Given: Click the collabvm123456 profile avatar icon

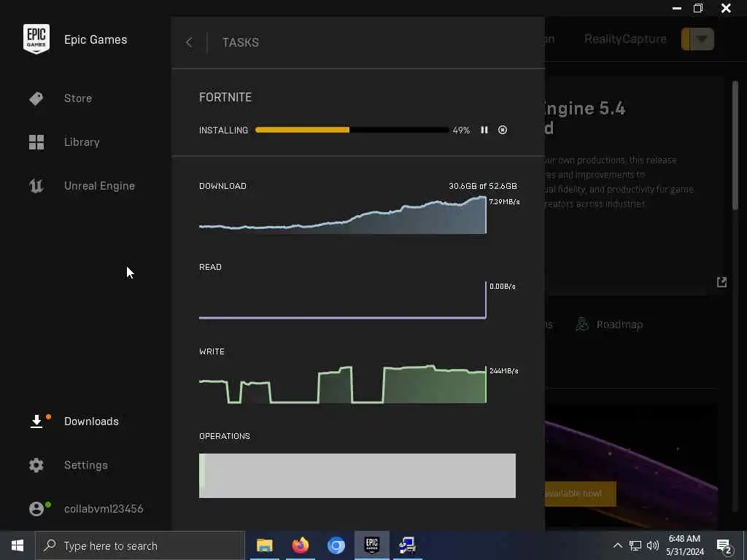Looking at the screenshot, I should click(36, 508).
